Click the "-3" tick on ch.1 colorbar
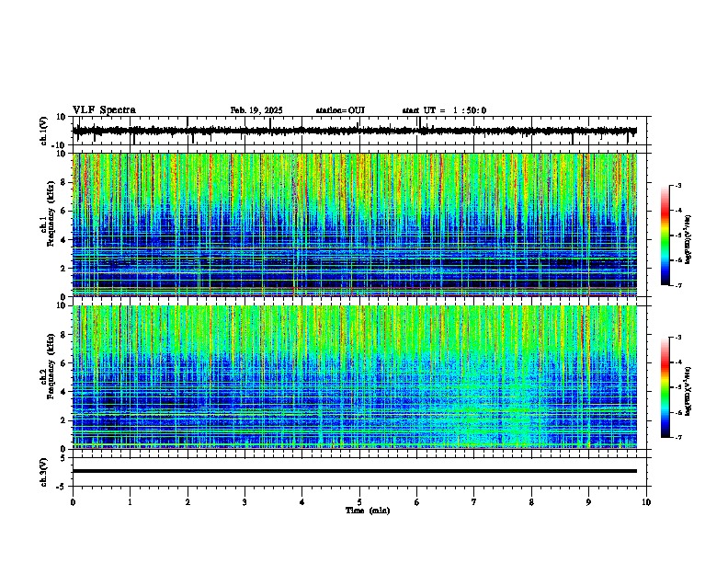The image size is (728, 563). pyautogui.click(x=677, y=185)
